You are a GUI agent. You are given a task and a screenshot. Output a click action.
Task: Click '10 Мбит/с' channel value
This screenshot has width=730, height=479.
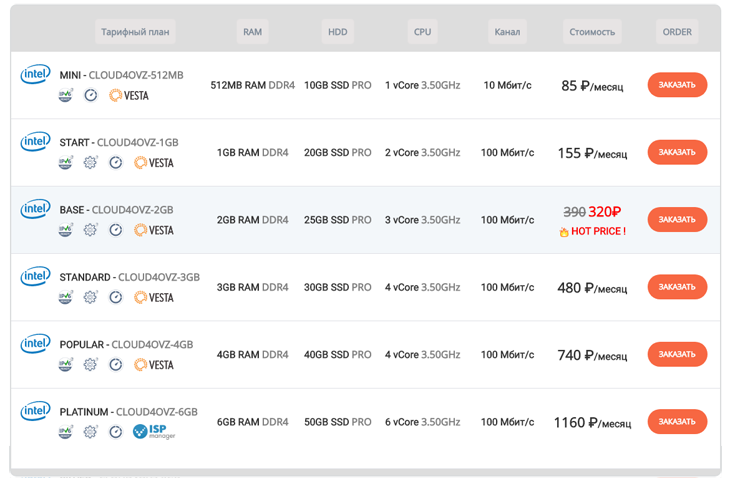(507, 85)
